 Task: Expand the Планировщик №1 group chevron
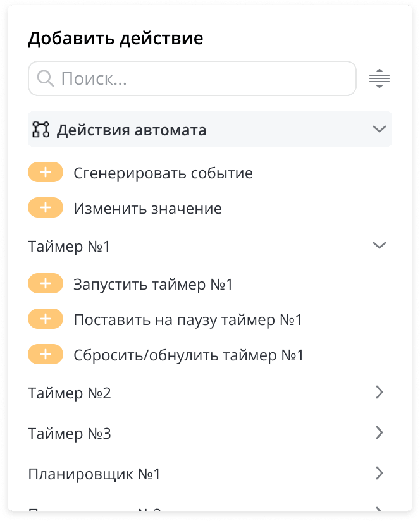pyautogui.click(x=379, y=473)
